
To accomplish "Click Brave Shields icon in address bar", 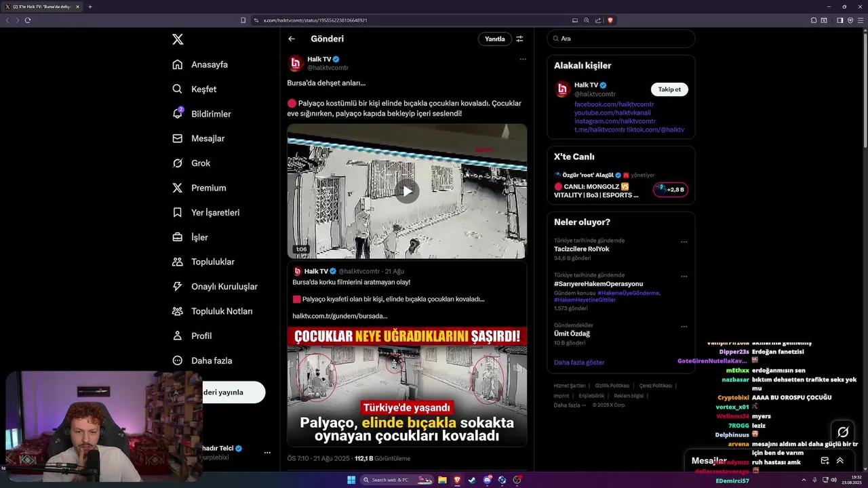I will click(610, 20).
